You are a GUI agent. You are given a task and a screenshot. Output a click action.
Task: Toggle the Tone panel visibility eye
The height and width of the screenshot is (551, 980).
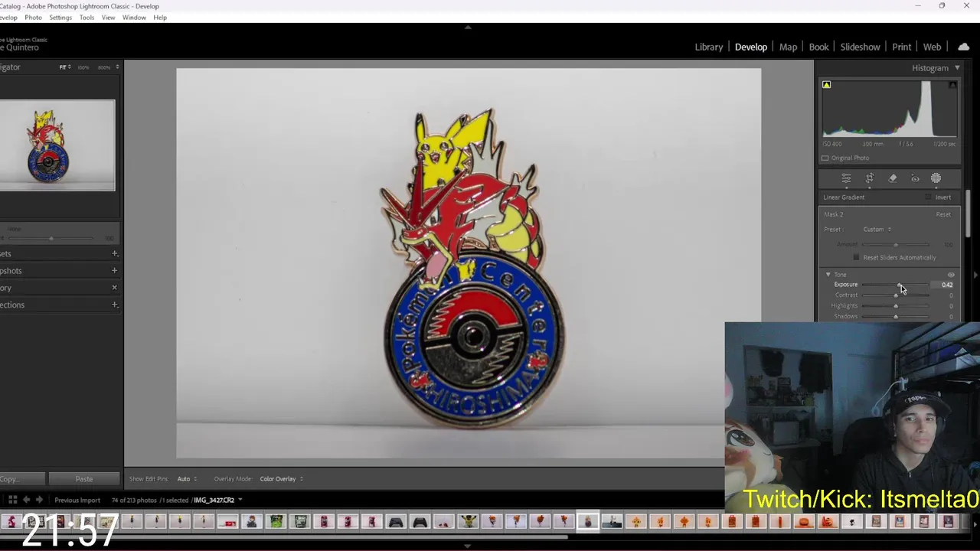click(951, 275)
